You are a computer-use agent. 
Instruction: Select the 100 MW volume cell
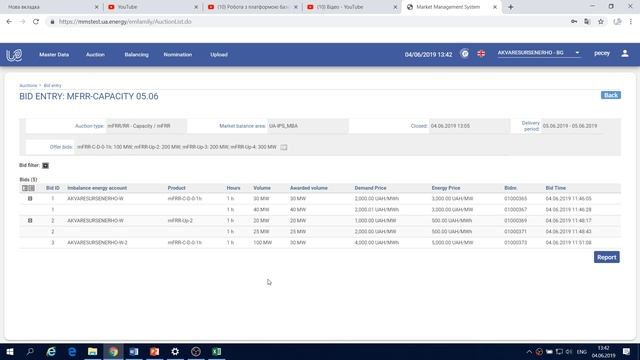[262, 242]
